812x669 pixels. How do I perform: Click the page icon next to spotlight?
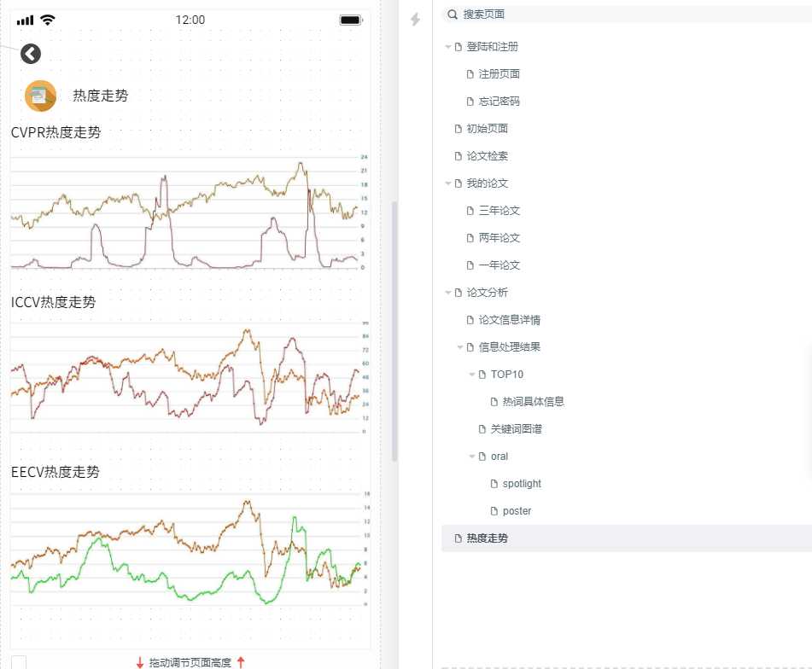coord(494,484)
